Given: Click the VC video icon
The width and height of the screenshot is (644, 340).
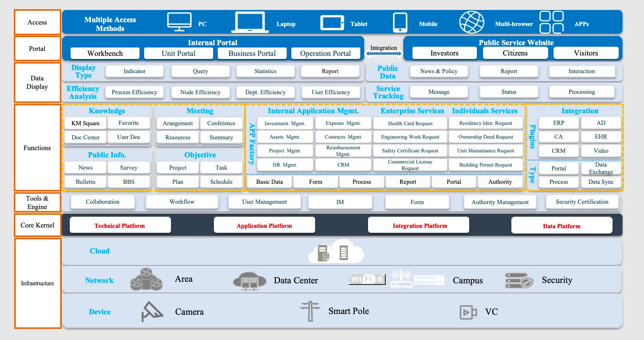Looking at the screenshot, I should [x=468, y=312].
